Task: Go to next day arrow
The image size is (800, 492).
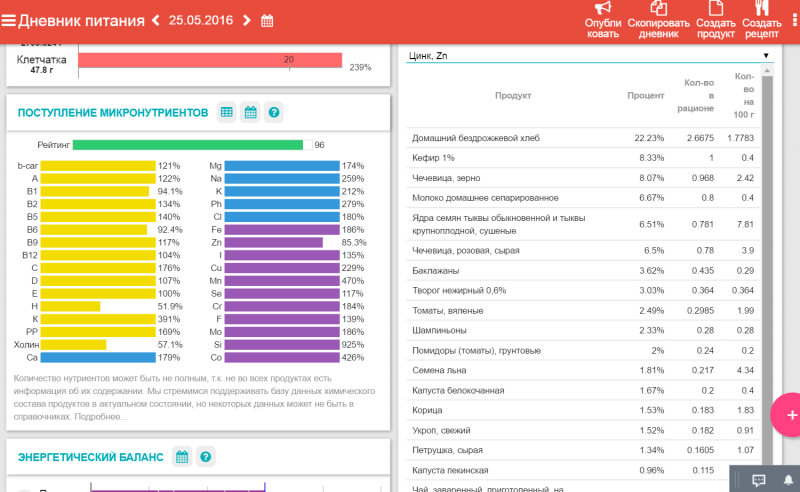Action: click(x=247, y=21)
